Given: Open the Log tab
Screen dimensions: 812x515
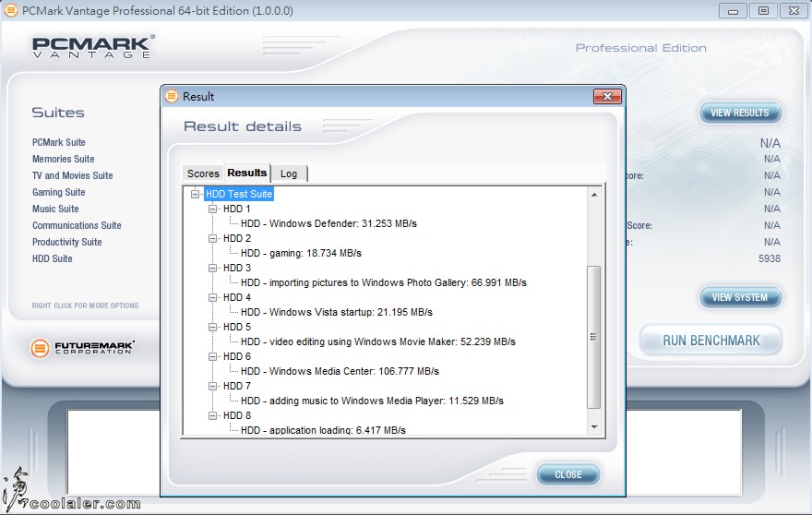Looking at the screenshot, I should click(x=289, y=174).
